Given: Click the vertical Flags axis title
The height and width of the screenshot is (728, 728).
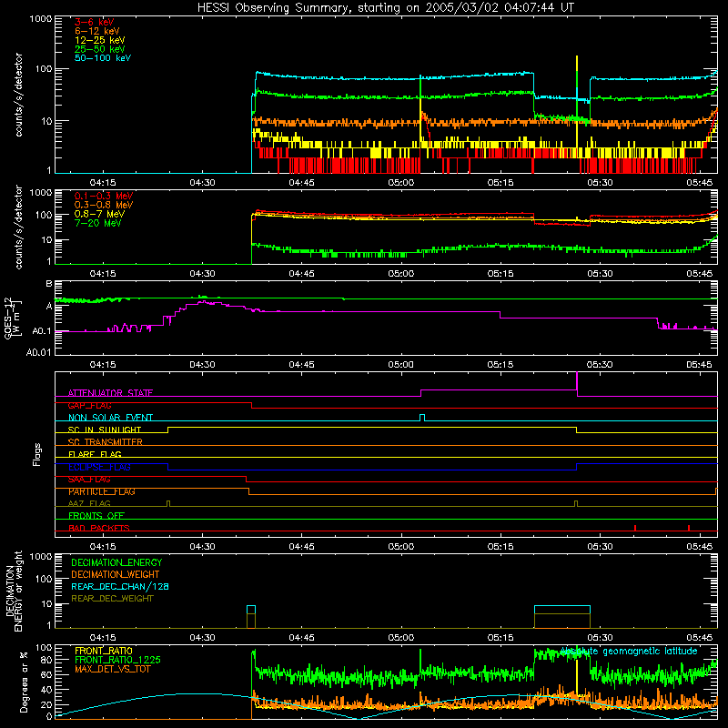Looking at the screenshot, I should click(x=37, y=454).
